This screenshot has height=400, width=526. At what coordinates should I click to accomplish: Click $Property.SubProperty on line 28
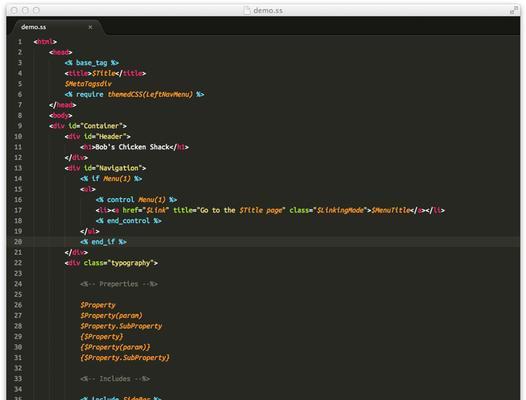coord(121,326)
